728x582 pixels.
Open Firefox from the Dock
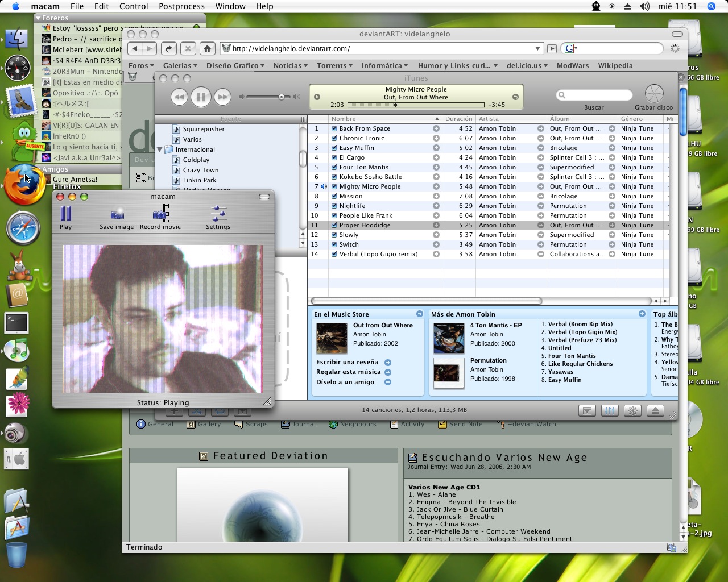click(x=23, y=185)
